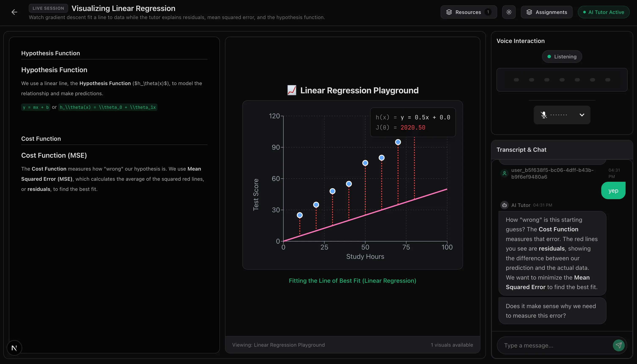
Task: Send the chat message with paper-plane icon
Action: tap(619, 345)
